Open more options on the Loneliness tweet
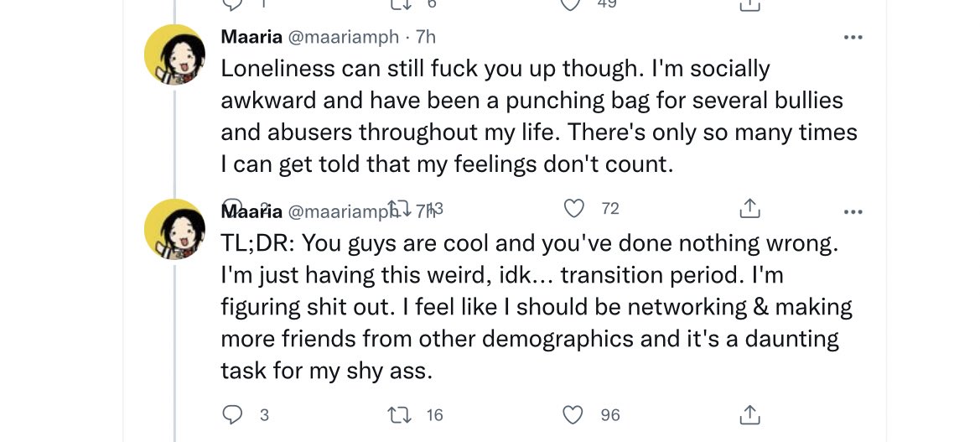 click(x=853, y=38)
